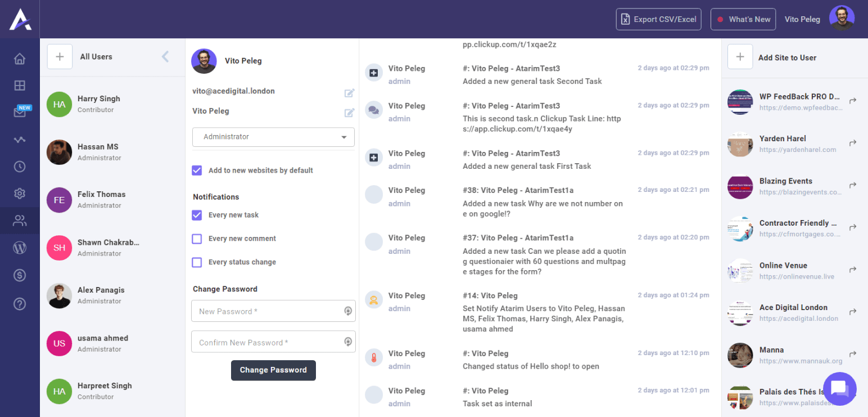Open the clock time-tracking sidebar icon
The width and height of the screenshot is (868, 417).
point(20,167)
